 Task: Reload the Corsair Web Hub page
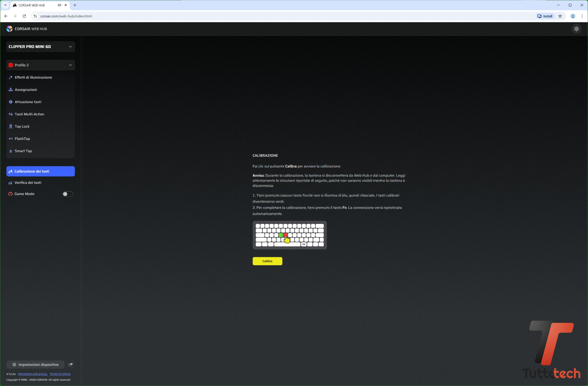click(x=24, y=16)
